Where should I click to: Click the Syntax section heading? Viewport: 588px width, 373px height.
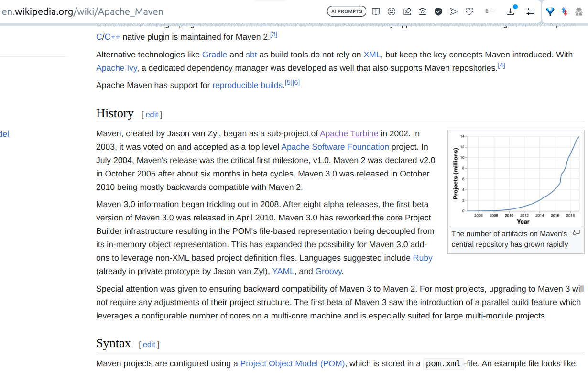pos(113,343)
